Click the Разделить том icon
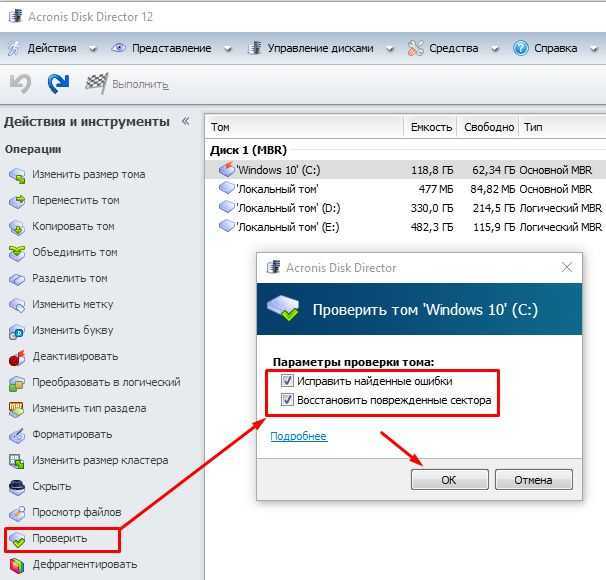The image size is (606, 580). pyautogui.click(x=17, y=279)
